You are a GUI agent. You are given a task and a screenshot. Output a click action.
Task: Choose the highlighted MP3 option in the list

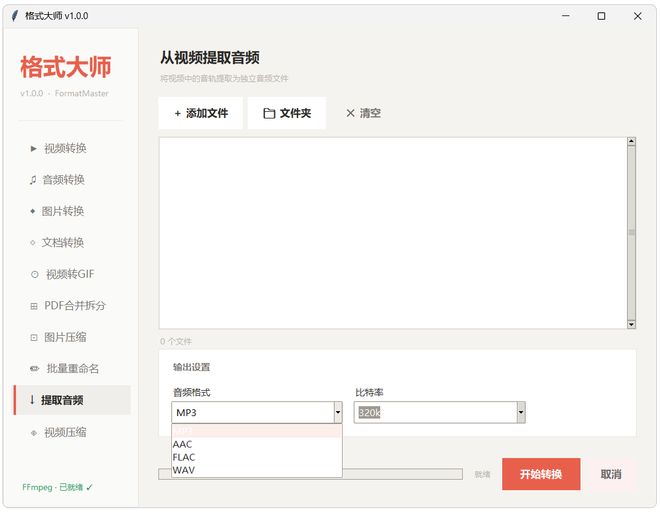pos(257,431)
